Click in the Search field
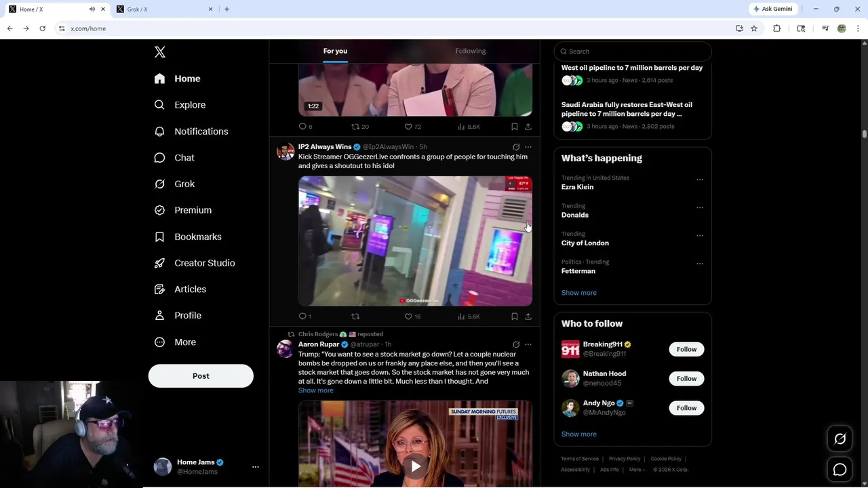 point(633,52)
